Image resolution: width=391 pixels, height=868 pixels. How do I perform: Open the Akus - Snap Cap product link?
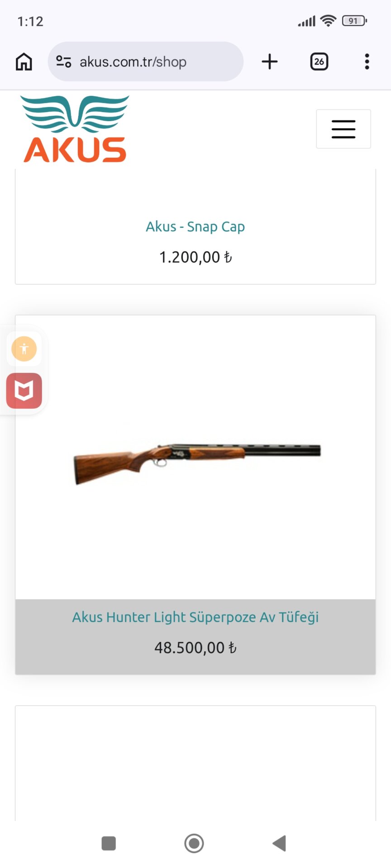click(x=195, y=226)
